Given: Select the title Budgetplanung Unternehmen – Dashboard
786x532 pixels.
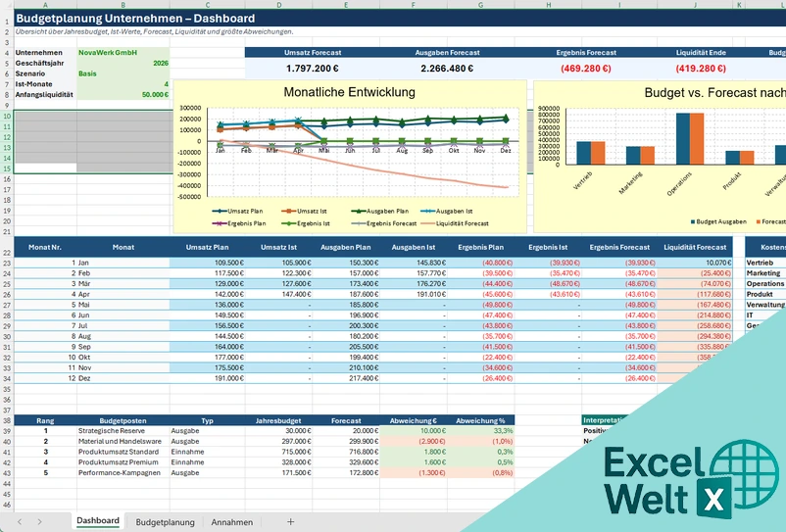Looking at the screenshot, I should [x=135, y=19].
